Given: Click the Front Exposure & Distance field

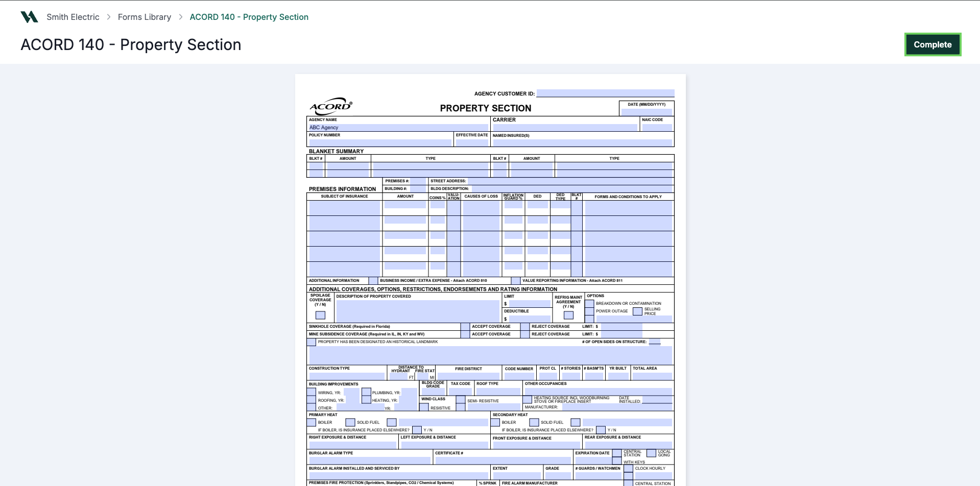Looking at the screenshot, I should [x=536, y=445].
